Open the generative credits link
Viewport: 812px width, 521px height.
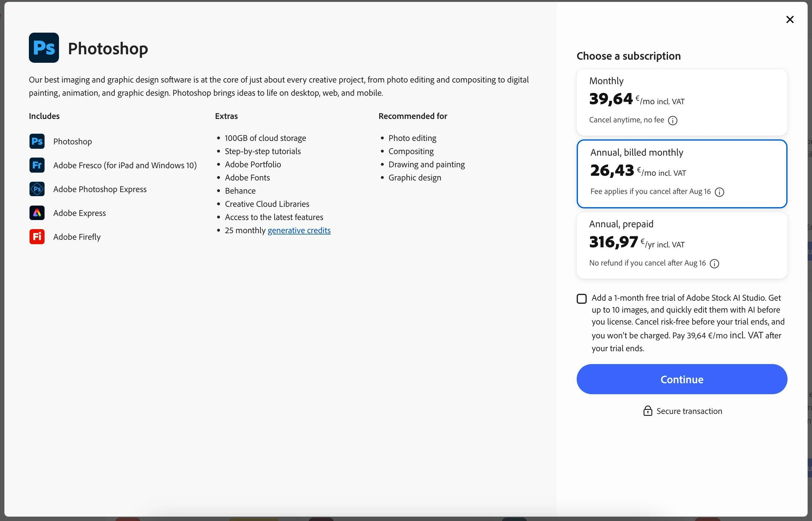point(299,230)
